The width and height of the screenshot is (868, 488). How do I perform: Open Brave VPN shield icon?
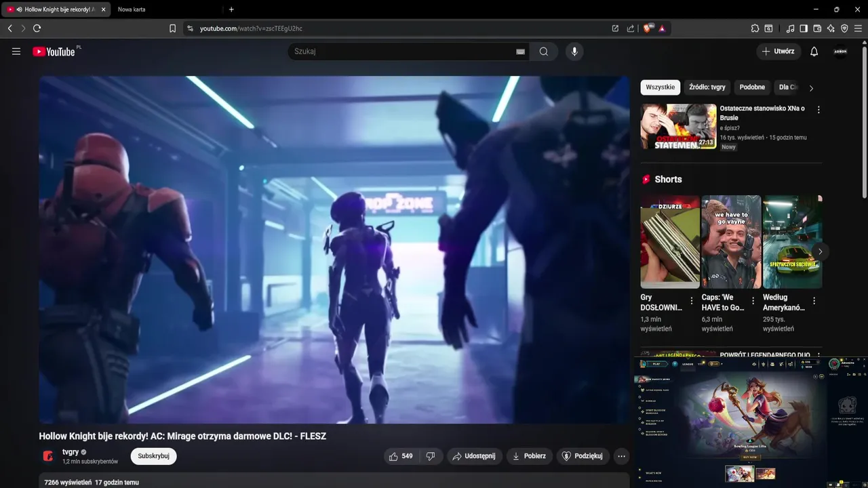click(x=844, y=28)
